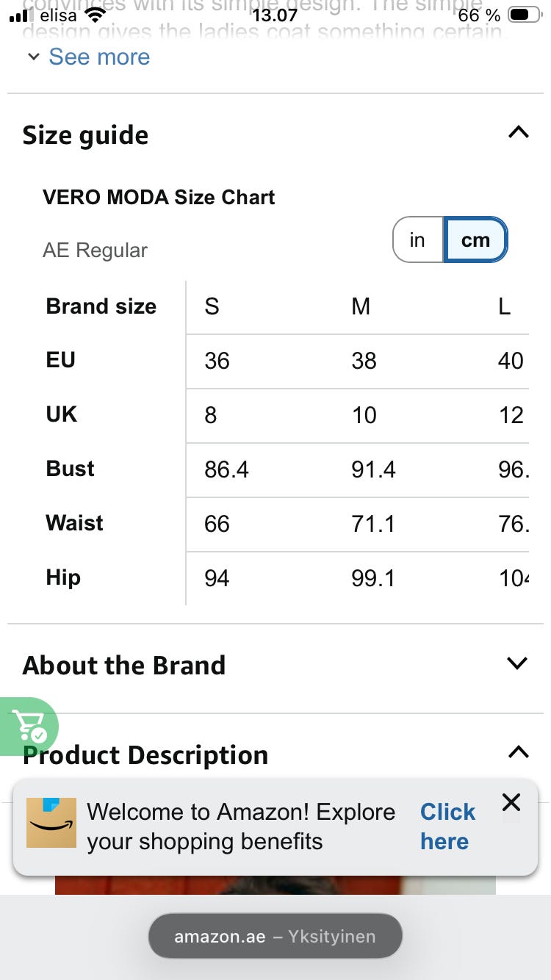
Task: Expand the About the Brand section
Action: tap(518, 663)
